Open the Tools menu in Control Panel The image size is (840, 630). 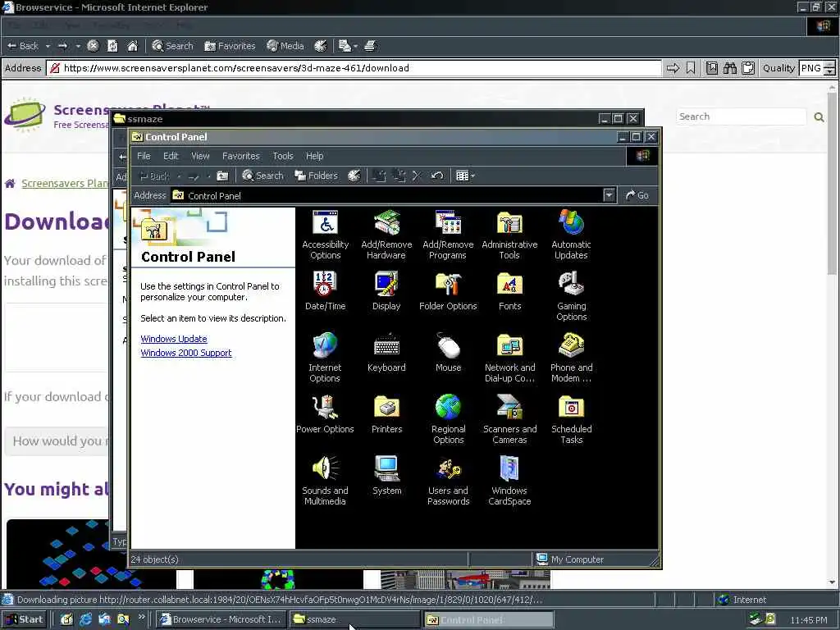283,156
